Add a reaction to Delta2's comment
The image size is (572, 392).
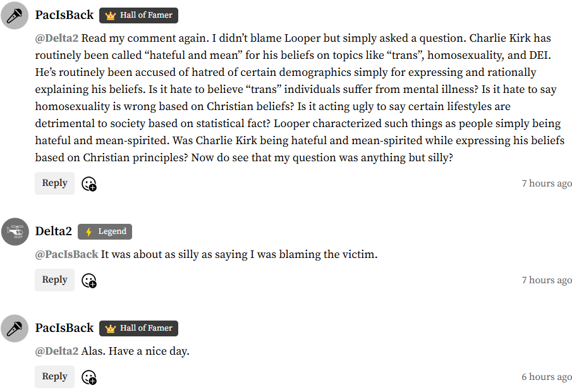tap(89, 281)
